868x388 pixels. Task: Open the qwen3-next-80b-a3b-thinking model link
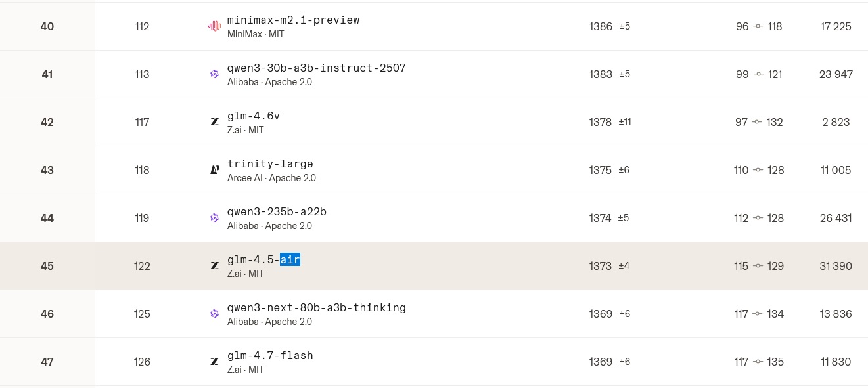(x=317, y=308)
